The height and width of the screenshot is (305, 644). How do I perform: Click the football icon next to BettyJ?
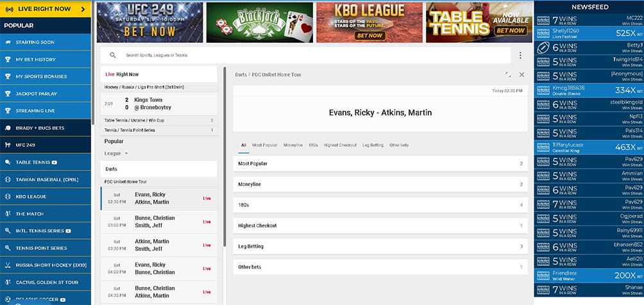pos(543,47)
